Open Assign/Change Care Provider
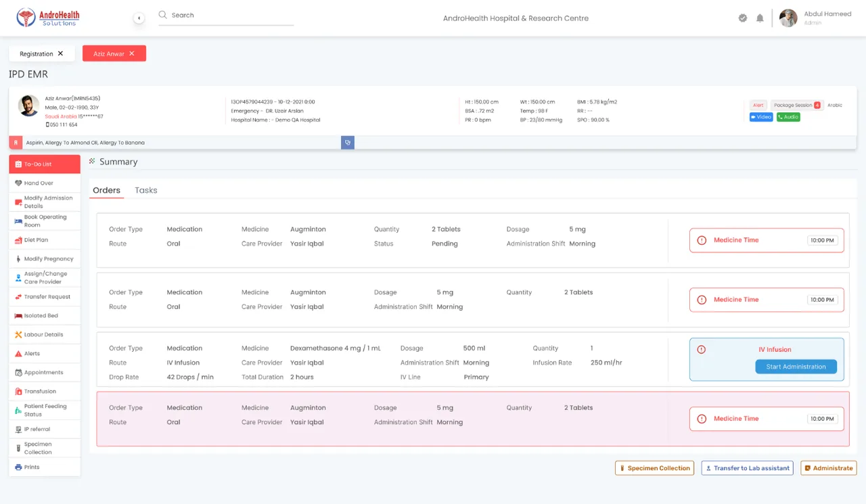Image resolution: width=866 pixels, height=504 pixels. pyautogui.click(x=45, y=278)
